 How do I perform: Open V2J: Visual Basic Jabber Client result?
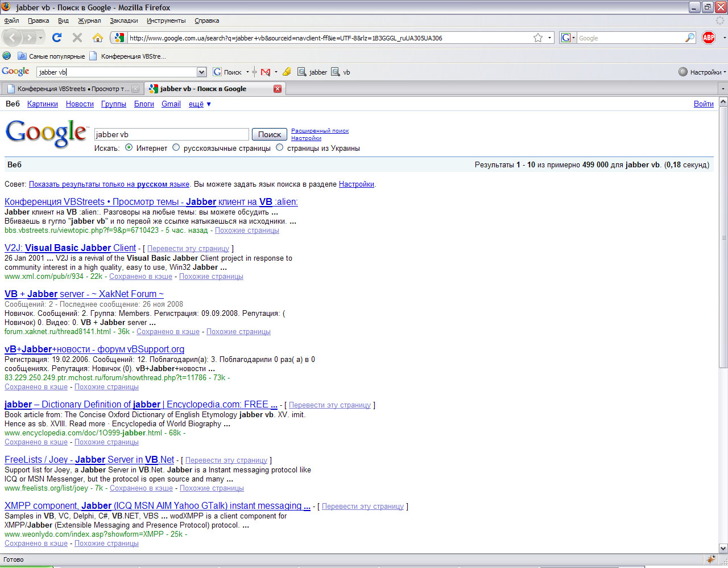pyautogui.click(x=71, y=248)
